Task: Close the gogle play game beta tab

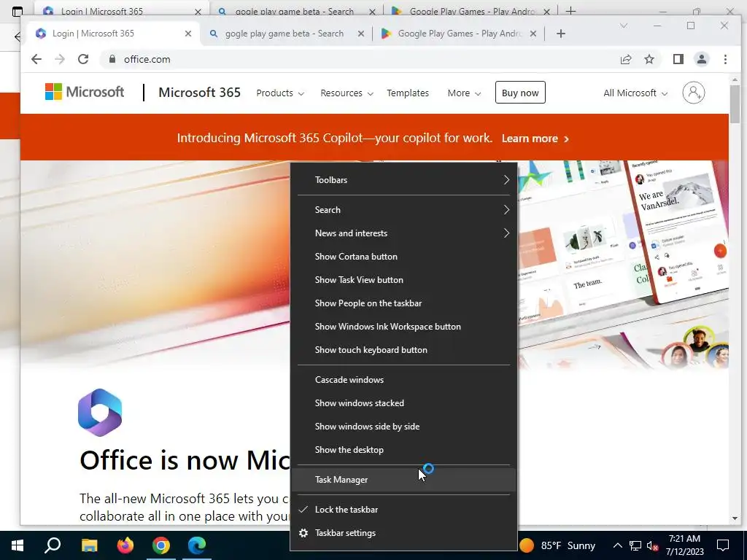Action: (x=361, y=34)
